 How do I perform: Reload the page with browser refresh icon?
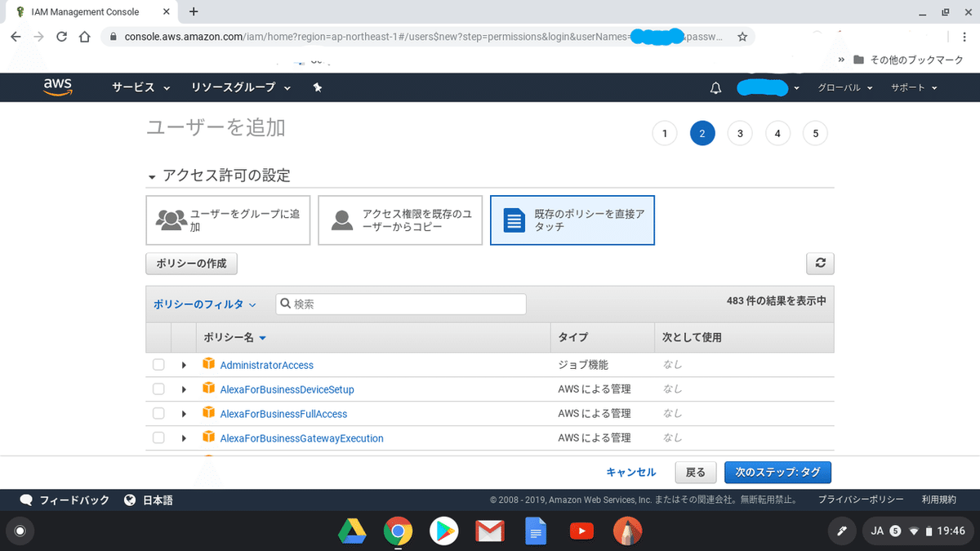(x=61, y=37)
